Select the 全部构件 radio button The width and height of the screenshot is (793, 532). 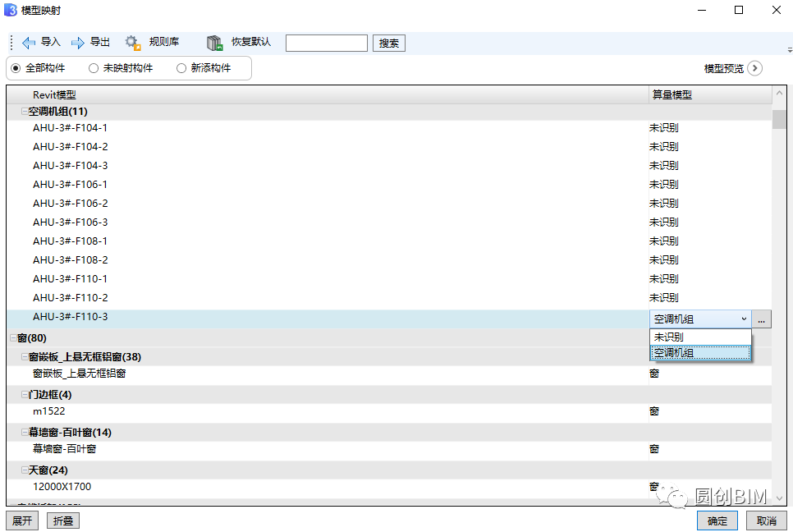[x=16, y=68]
